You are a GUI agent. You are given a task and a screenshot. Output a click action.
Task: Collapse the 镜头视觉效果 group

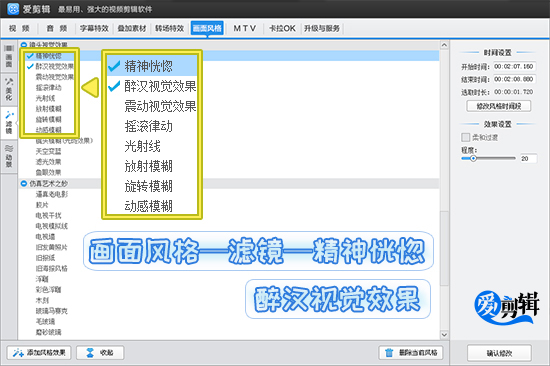(24, 45)
